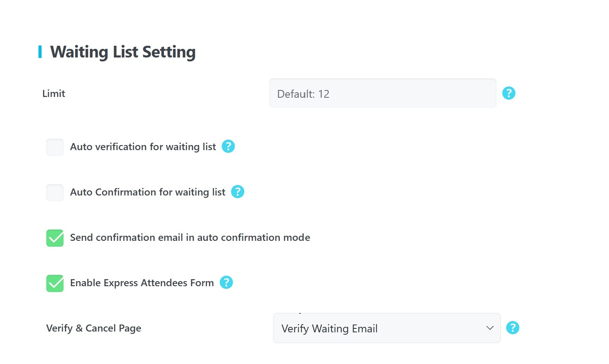Expand the Verify Waiting Email combo box
609x364 pixels.
(x=387, y=328)
